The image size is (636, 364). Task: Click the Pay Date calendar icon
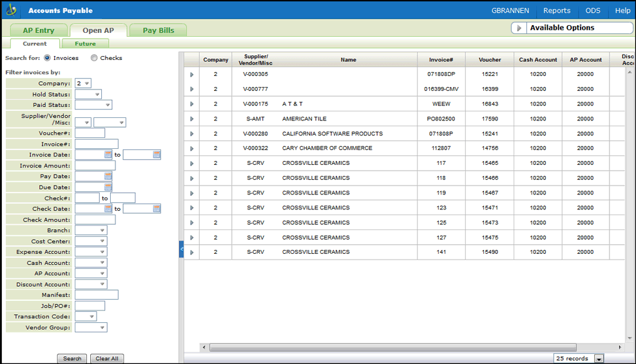[108, 177]
